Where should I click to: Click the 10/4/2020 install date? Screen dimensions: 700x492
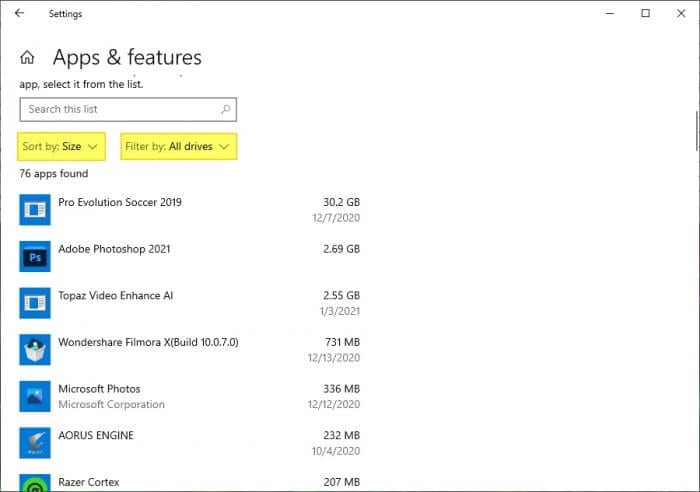pos(336,451)
